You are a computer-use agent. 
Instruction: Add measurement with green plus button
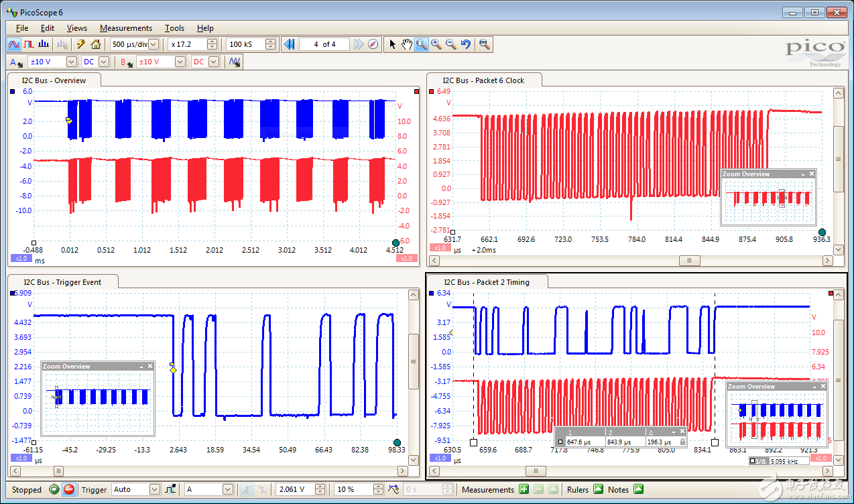click(x=524, y=490)
